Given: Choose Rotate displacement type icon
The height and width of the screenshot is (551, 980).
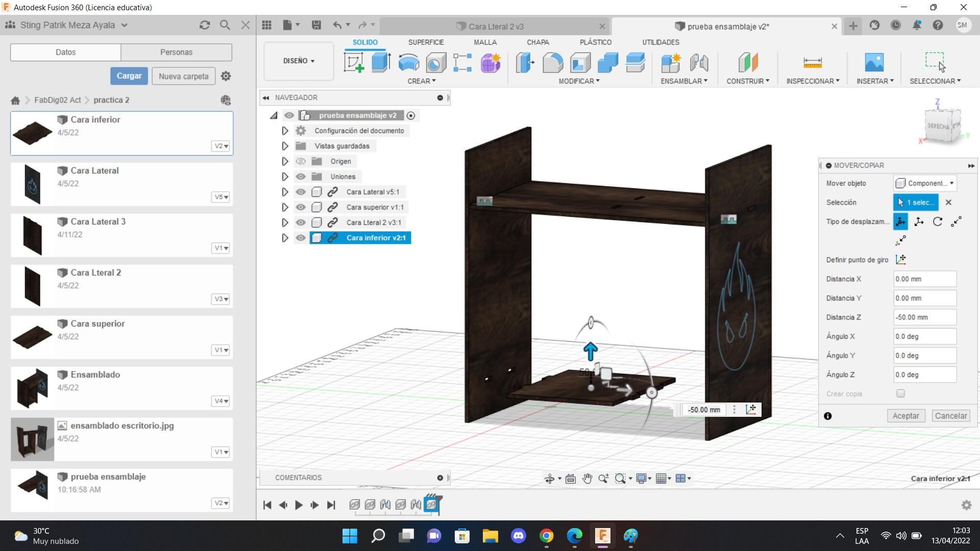Looking at the screenshot, I should click(x=938, y=221).
